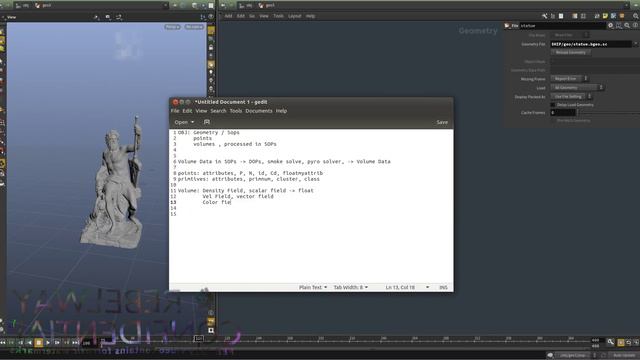The width and height of the screenshot is (640, 360).
Task: Click the Cache Frames value field
Action: pos(563,112)
